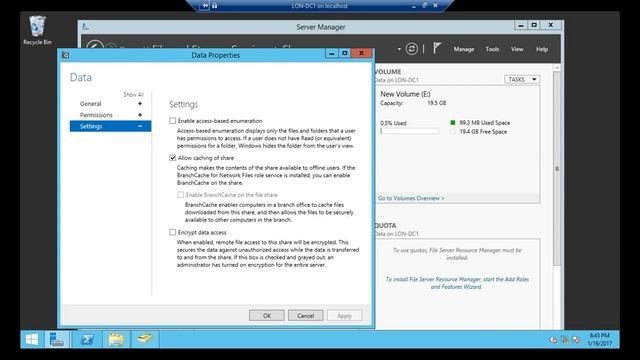Maximize the Data Properties dialog

click(x=344, y=53)
